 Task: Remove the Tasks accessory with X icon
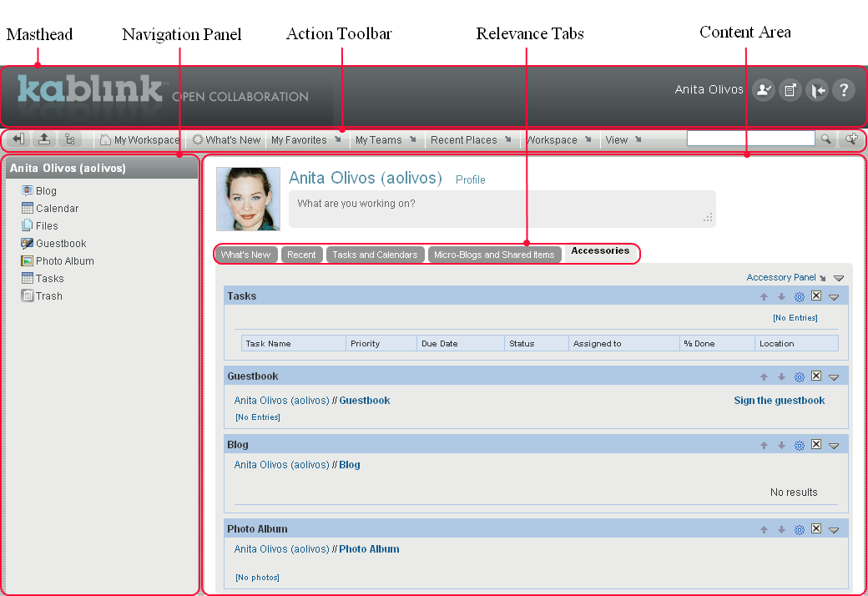816,295
